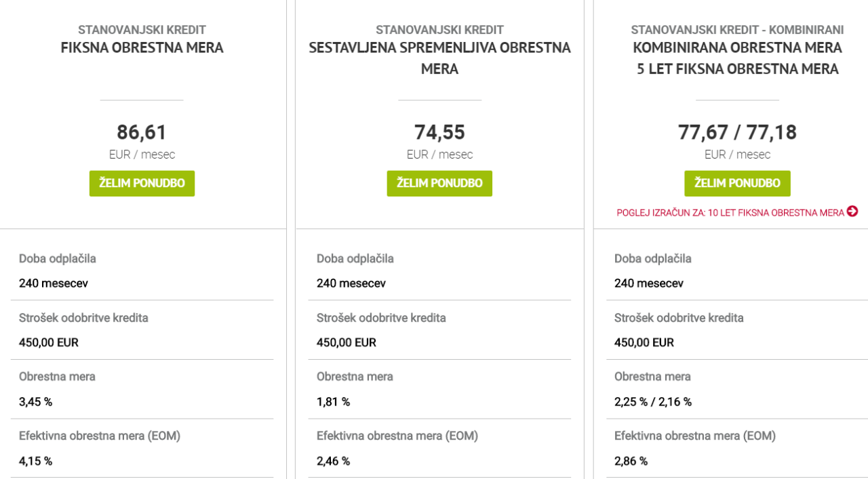Click 450,00 EUR cost in the variable rate column

point(347,343)
